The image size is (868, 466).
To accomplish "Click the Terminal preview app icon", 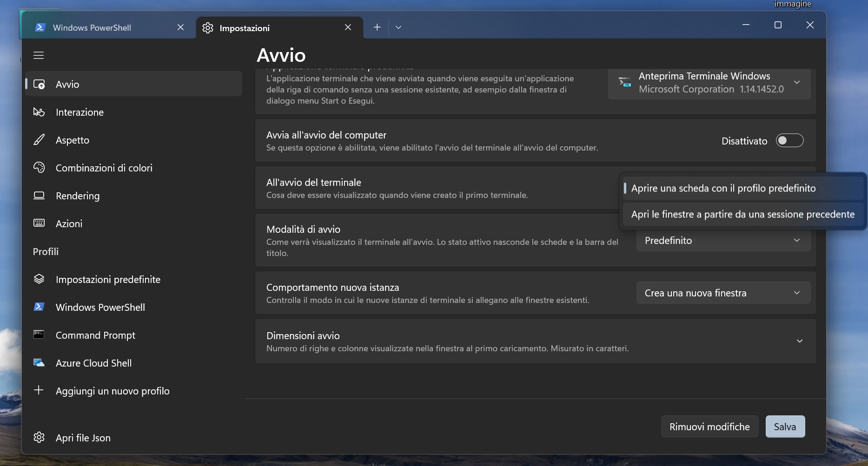I will (625, 82).
